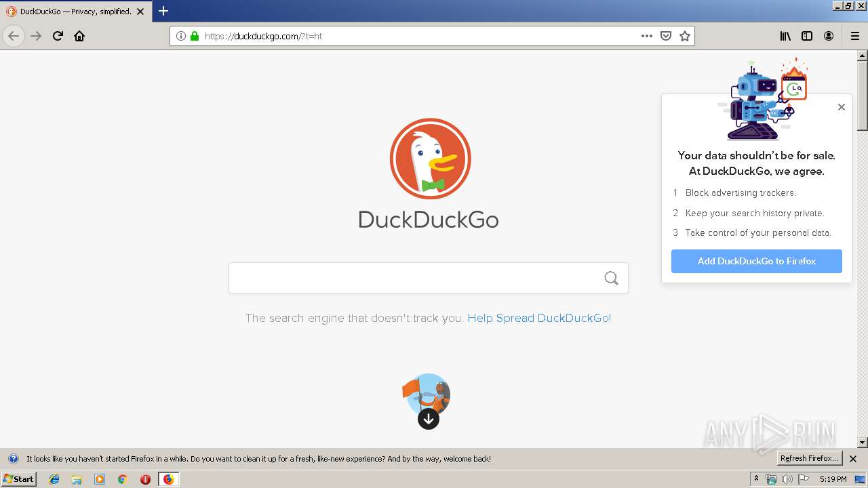Open Windows Media Player from taskbar

tap(100, 479)
